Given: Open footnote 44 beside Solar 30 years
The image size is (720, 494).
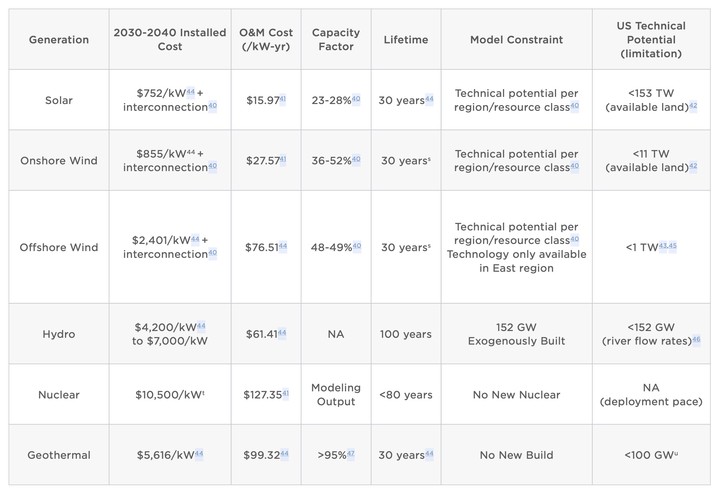Looking at the screenshot, I should [x=429, y=99].
